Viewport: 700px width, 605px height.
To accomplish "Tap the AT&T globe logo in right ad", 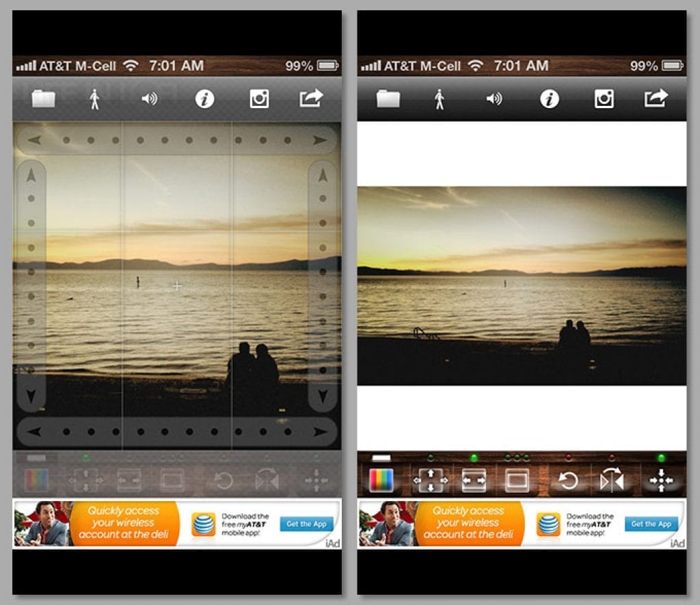I will pos(548,524).
